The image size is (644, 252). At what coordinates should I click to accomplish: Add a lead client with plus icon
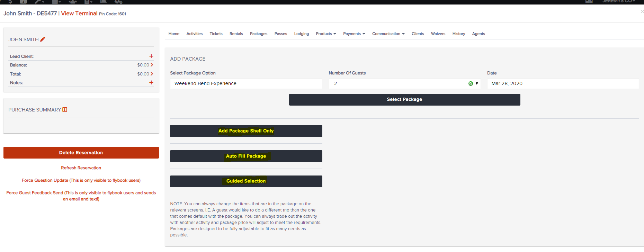pos(151,56)
